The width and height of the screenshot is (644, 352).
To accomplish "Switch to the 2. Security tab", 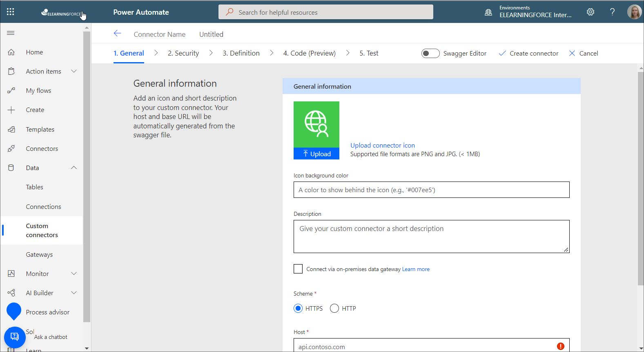I will (183, 53).
